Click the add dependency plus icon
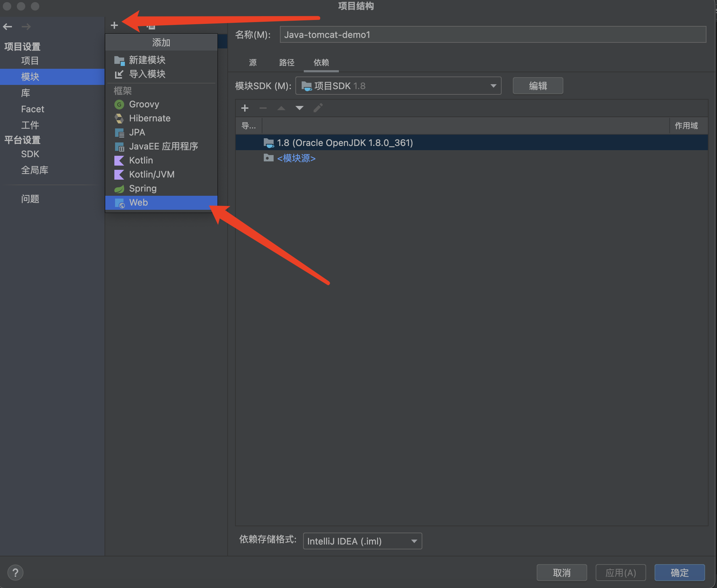Image resolution: width=717 pixels, height=588 pixels. click(x=245, y=108)
